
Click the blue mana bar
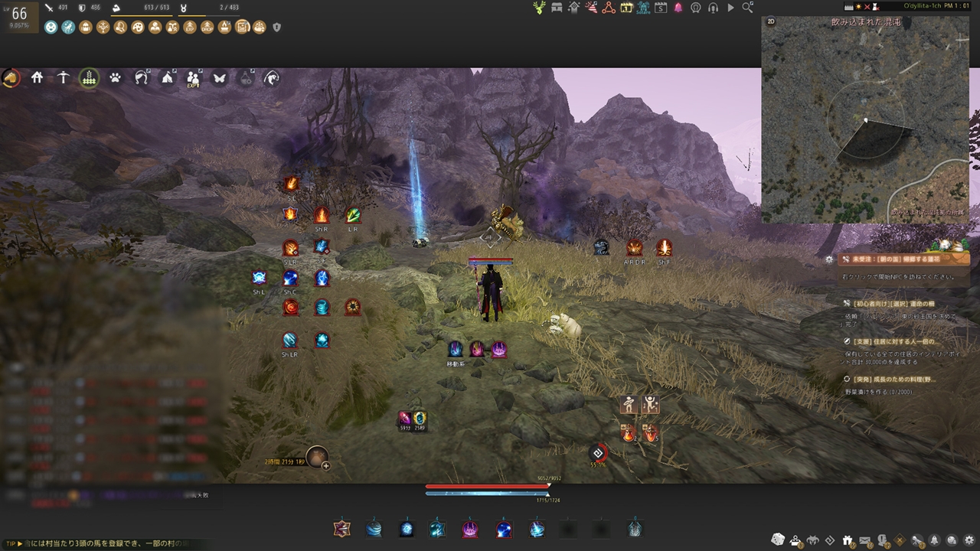pyautogui.click(x=487, y=494)
